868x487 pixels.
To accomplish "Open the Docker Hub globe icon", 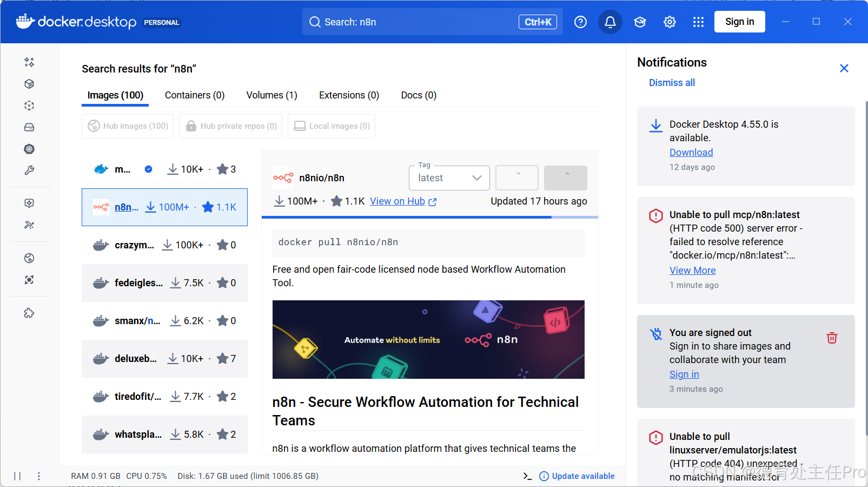I will pyautogui.click(x=29, y=258).
